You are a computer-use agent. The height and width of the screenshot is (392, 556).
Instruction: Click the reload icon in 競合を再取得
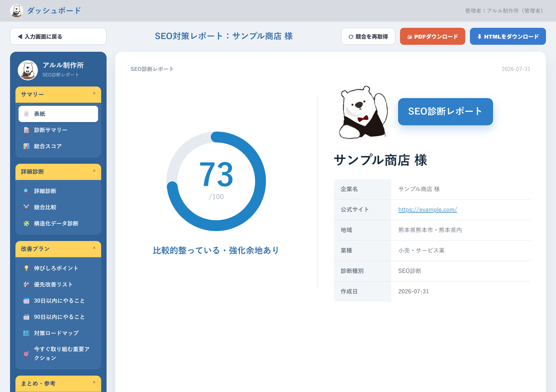point(351,37)
